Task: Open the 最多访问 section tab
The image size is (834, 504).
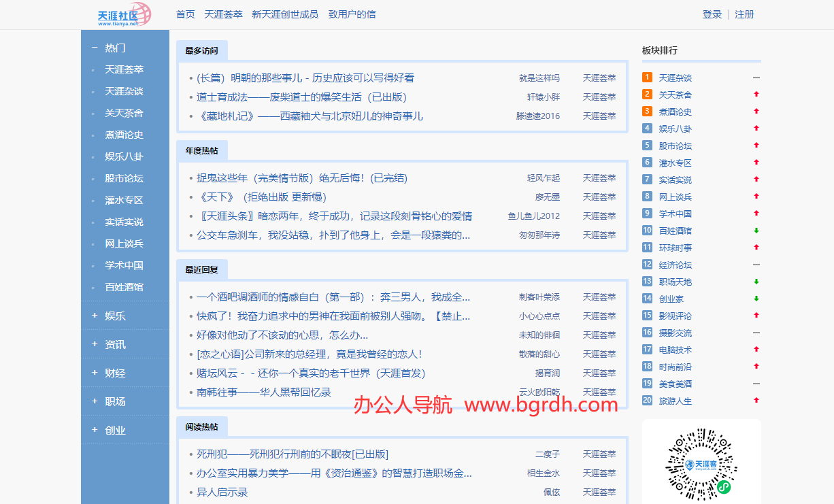Action: (x=202, y=51)
